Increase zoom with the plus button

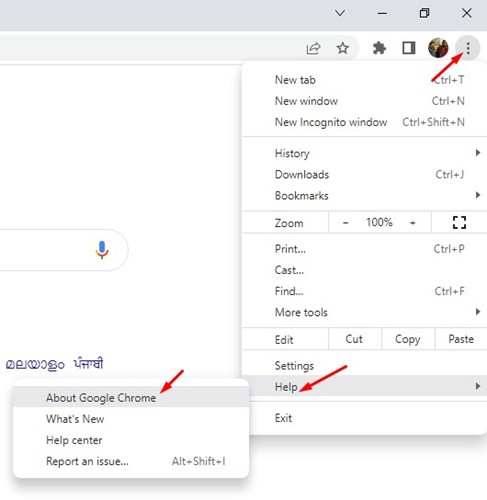coord(413,223)
